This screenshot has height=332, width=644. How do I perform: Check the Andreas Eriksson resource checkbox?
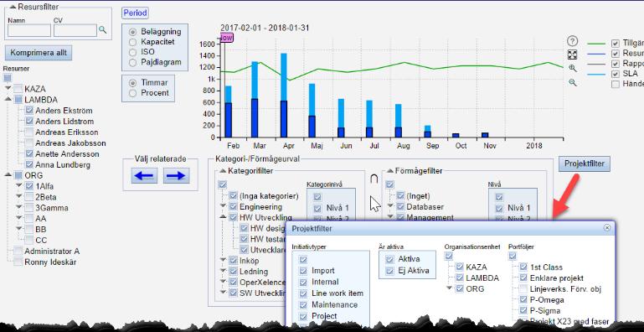[29, 132]
